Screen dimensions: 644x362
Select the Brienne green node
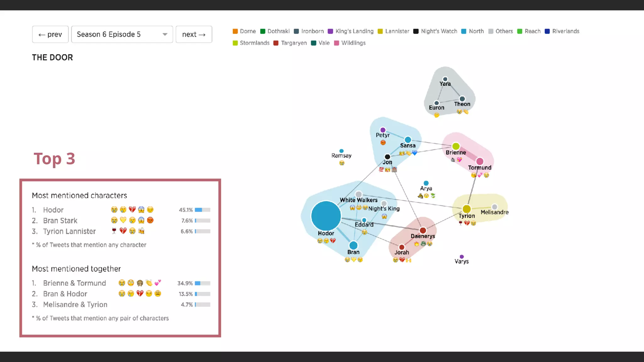point(456,146)
